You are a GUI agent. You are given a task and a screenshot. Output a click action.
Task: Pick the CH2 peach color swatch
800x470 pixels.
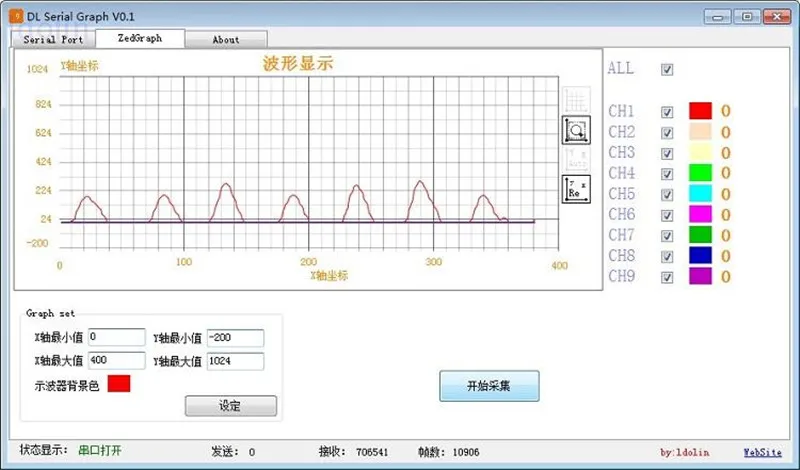700,132
